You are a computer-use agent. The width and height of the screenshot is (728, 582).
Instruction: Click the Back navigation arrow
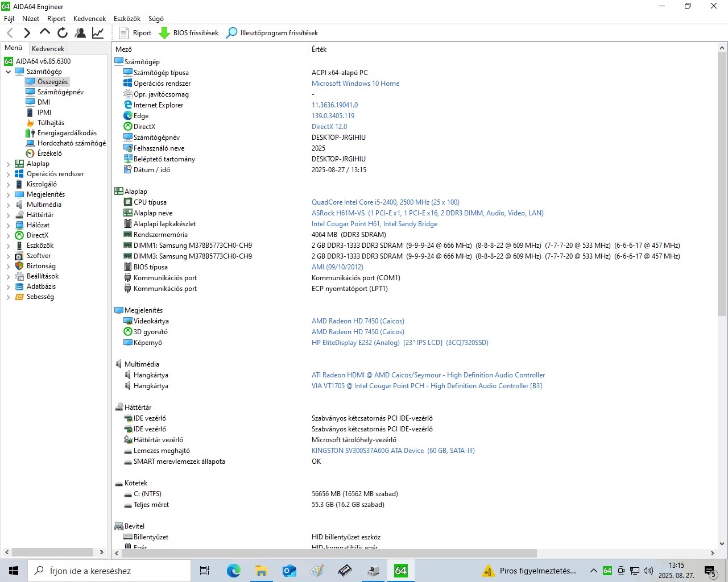tap(10, 33)
